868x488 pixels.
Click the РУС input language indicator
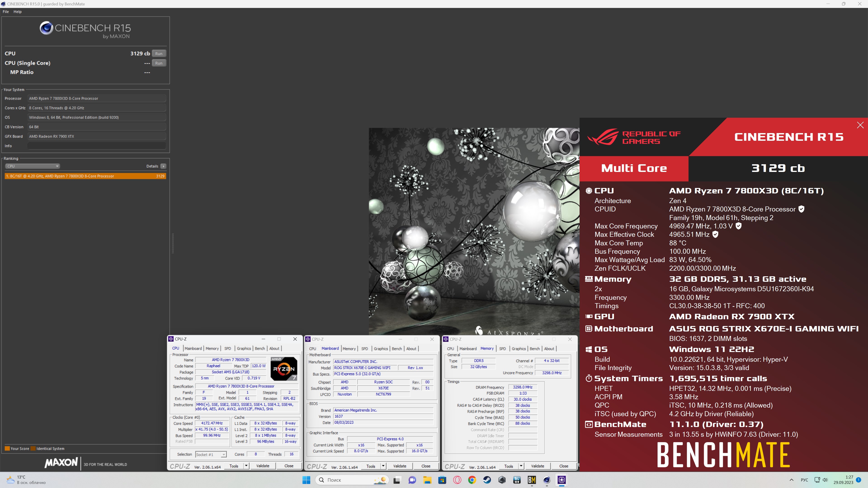(804, 480)
